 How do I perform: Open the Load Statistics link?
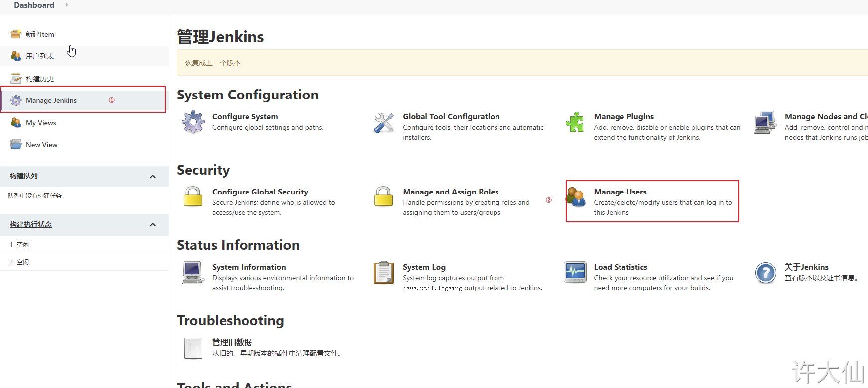coord(620,267)
